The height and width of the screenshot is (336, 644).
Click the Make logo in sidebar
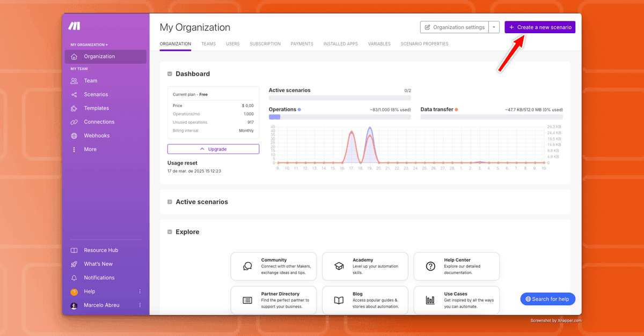[74, 26]
